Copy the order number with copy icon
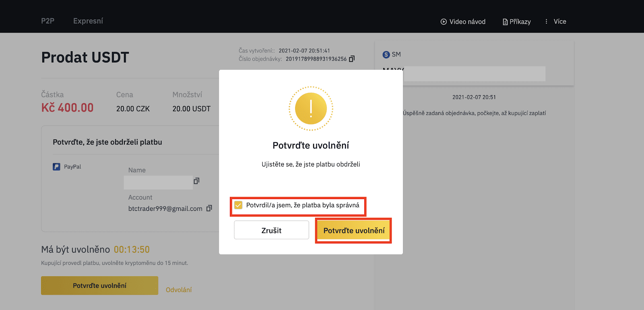 352,59
